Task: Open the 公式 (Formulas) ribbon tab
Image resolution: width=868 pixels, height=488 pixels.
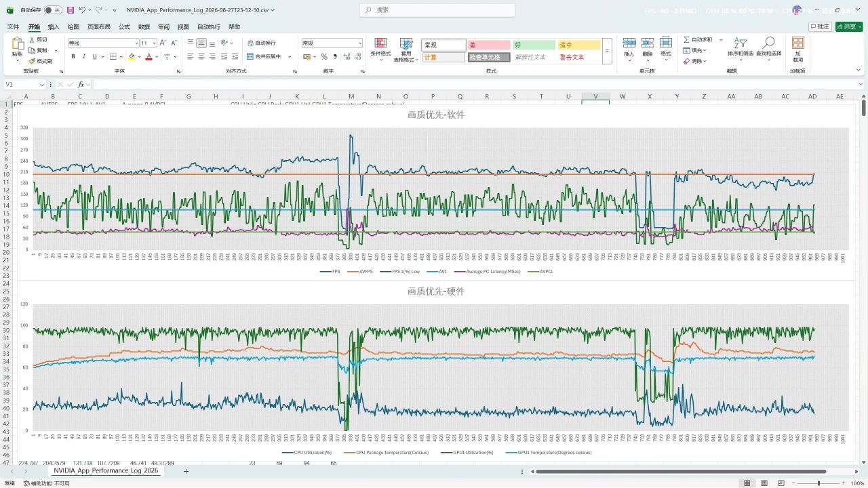Action: [124, 27]
